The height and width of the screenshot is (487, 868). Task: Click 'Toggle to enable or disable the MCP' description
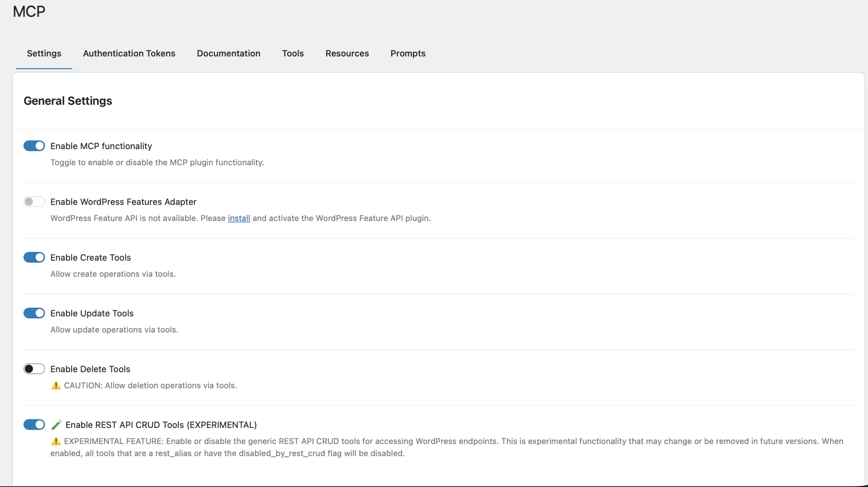pos(157,163)
